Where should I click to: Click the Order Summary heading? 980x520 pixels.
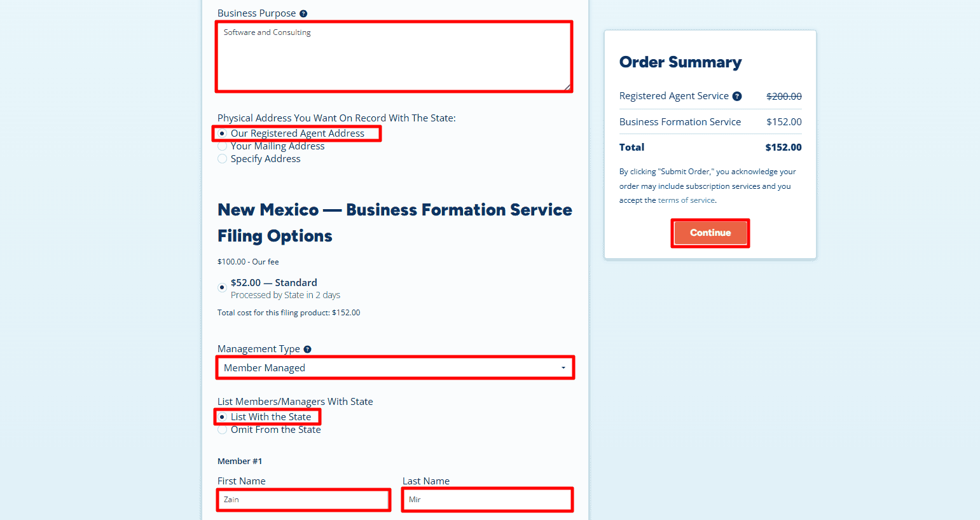coord(680,62)
